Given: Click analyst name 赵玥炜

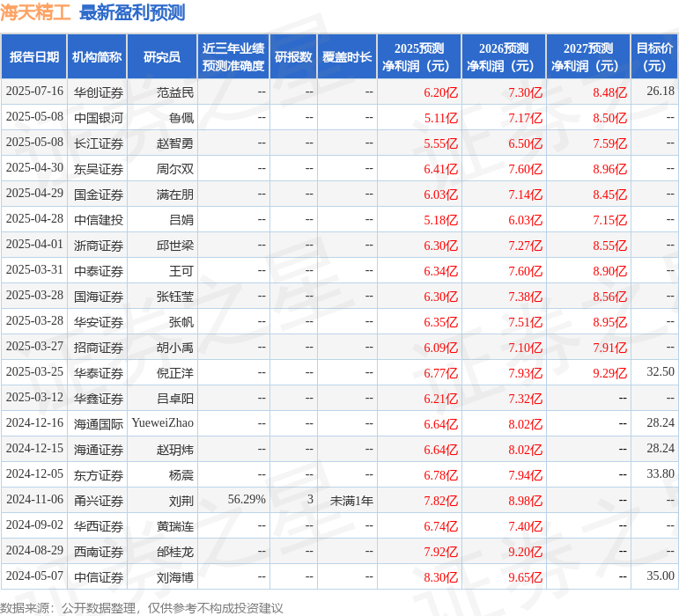Looking at the screenshot, I should pos(175,450).
